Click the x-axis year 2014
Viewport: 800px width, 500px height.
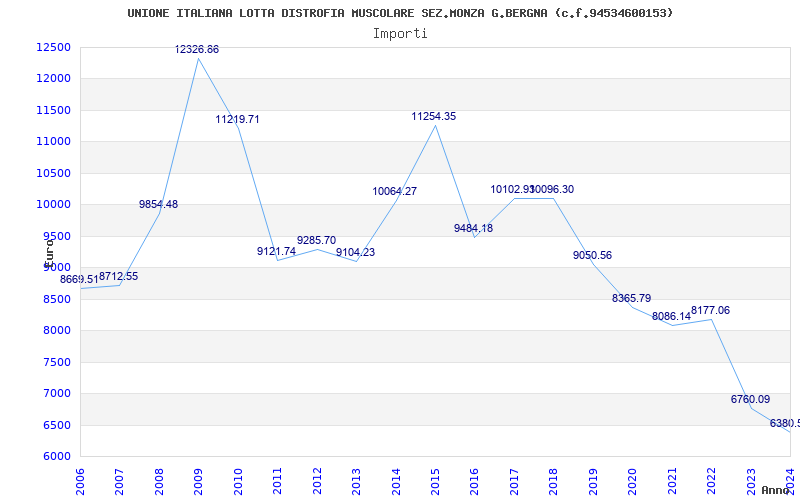point(396,482)
